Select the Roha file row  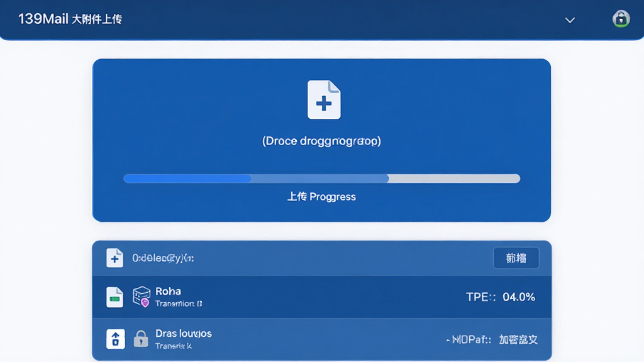pos(321,297)
